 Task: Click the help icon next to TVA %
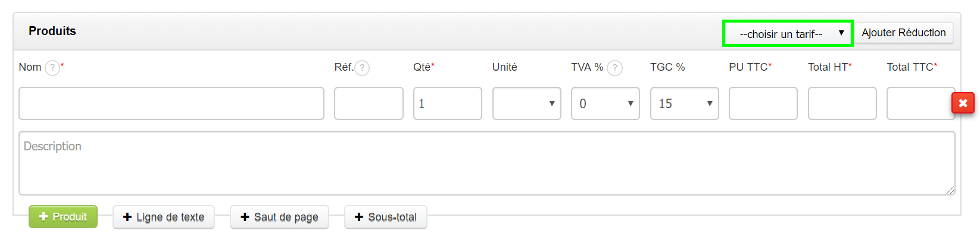615,68
